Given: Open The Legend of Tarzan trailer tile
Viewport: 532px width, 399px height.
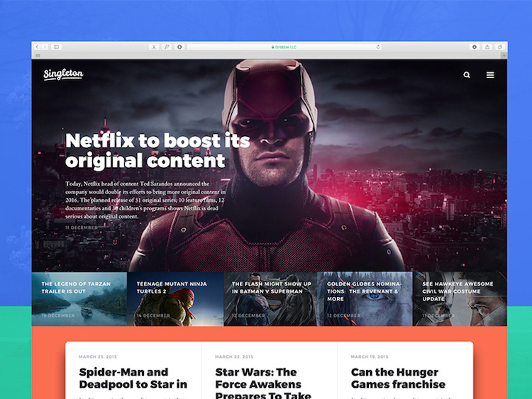Looking at the screenshot, I should click(x=79, y=299).
